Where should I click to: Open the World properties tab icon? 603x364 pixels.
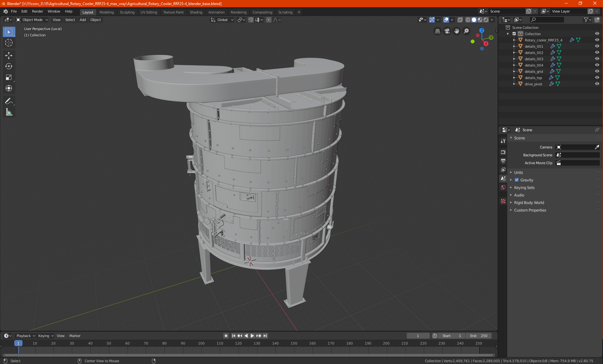(503, 187)
